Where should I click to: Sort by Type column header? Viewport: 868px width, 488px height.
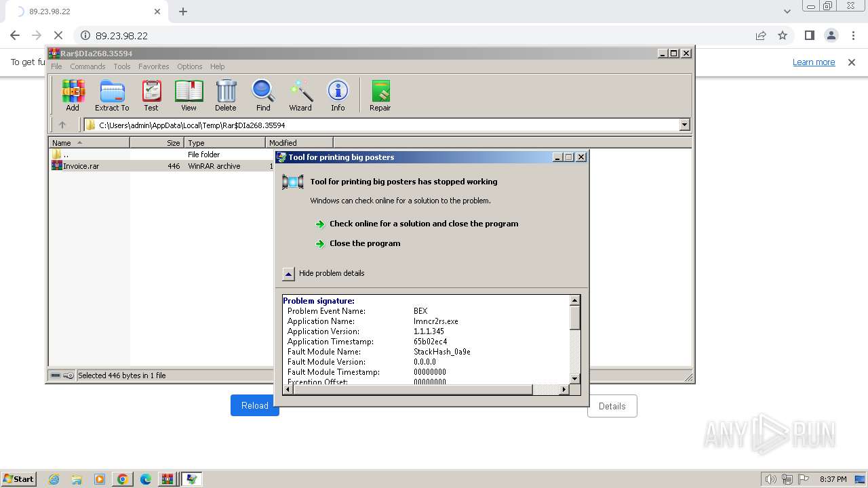pyautogui.click(x=224, y=143)
